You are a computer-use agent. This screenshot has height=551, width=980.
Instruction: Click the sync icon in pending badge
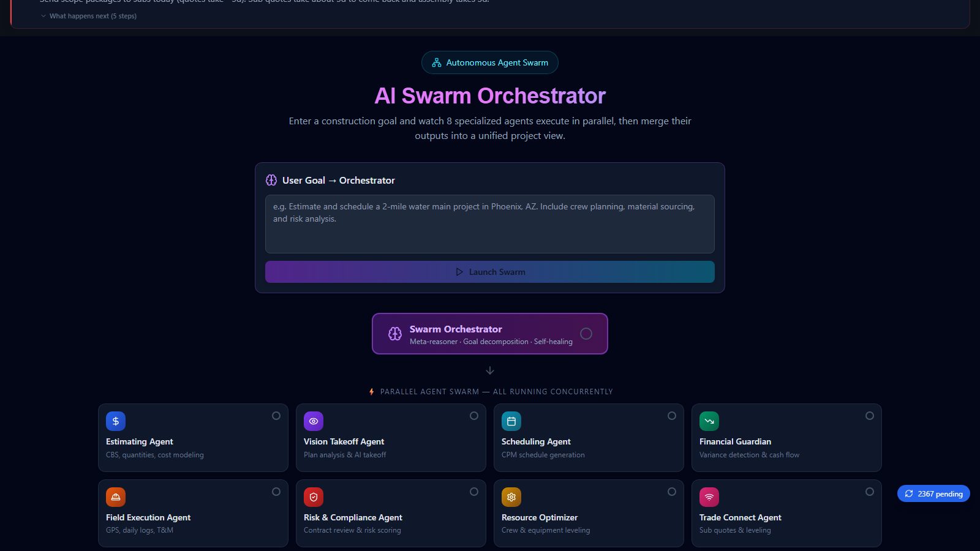(x=909, y=493)
